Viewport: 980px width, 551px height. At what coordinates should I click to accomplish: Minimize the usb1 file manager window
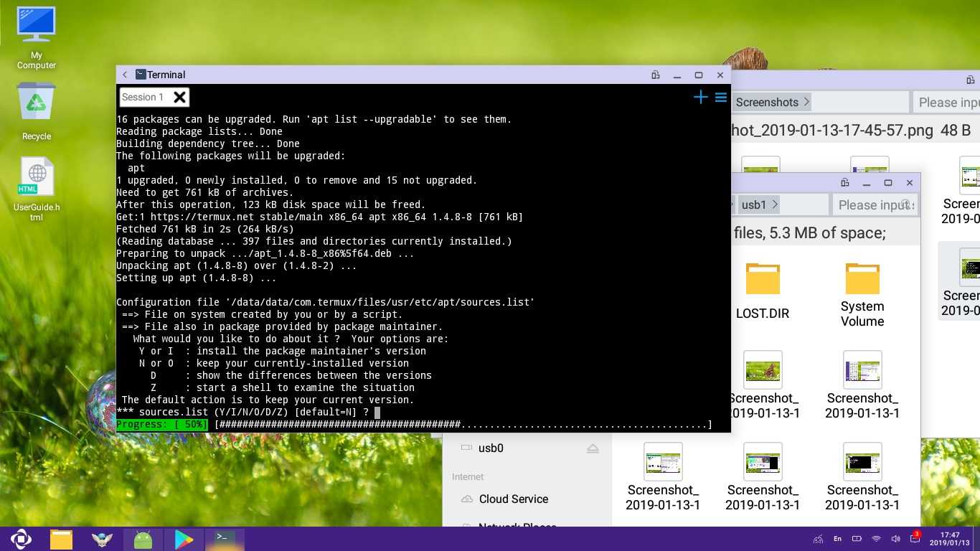point(866,183)
